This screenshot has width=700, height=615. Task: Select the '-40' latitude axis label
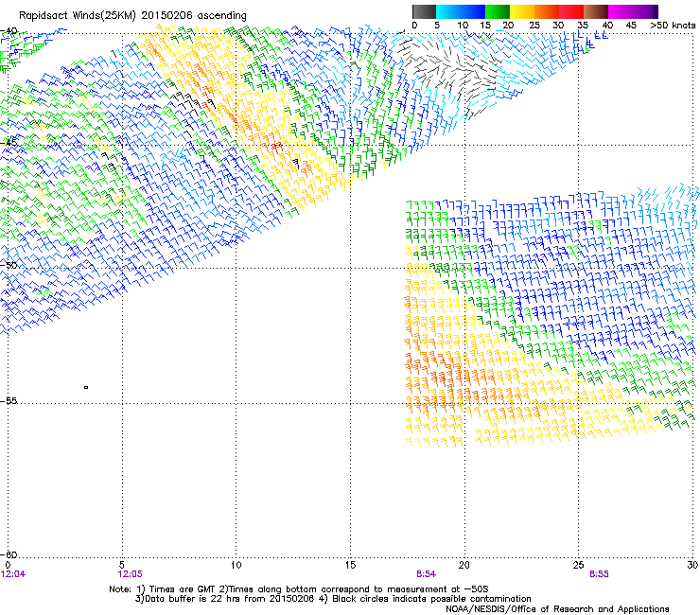coord(9,31)
